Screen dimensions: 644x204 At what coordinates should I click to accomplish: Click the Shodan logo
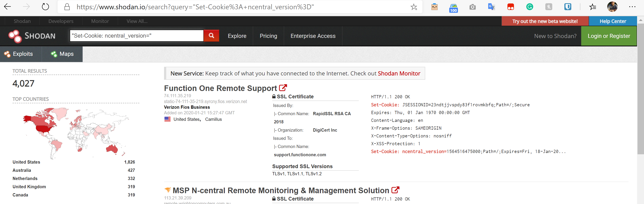point(32,36)
